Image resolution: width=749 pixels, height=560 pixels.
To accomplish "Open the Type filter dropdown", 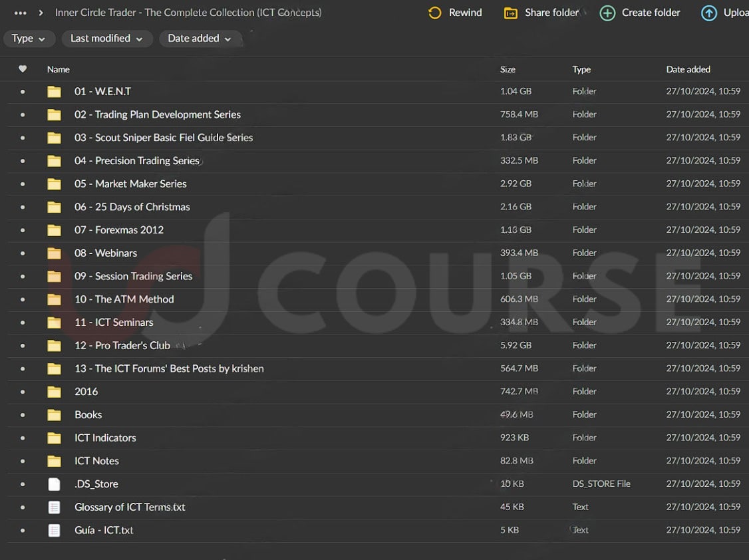I will tap(29, 39).
